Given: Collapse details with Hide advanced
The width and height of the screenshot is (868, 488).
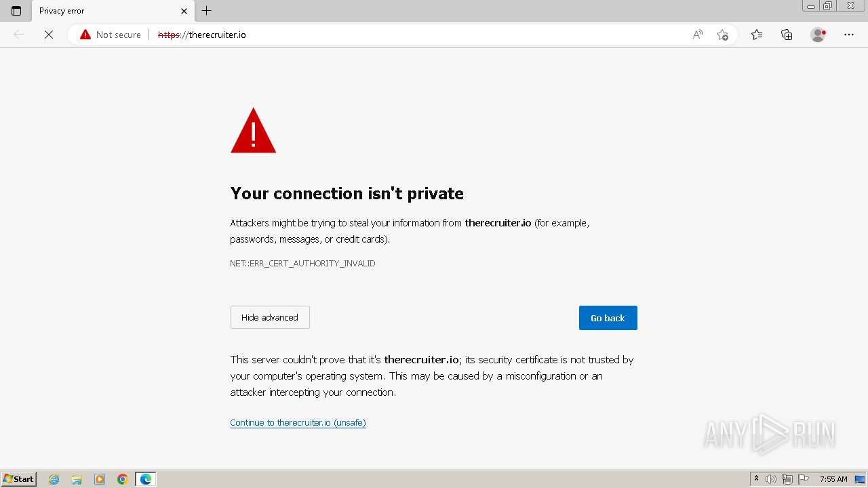Looking at the screenshot, I should [270, 317].
